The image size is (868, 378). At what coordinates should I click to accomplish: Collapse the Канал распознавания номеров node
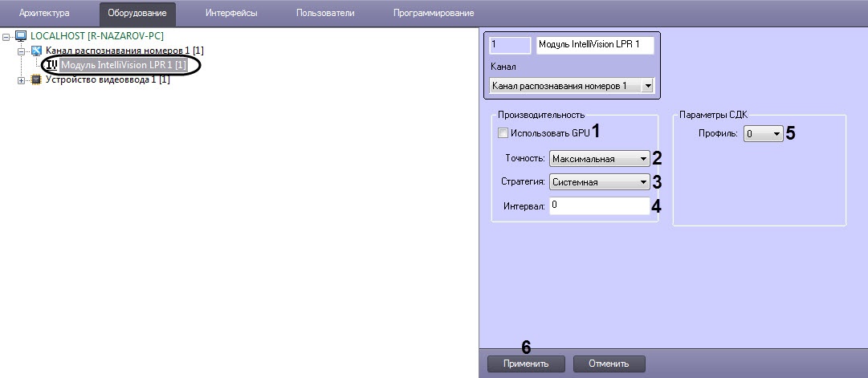[22, 51]
